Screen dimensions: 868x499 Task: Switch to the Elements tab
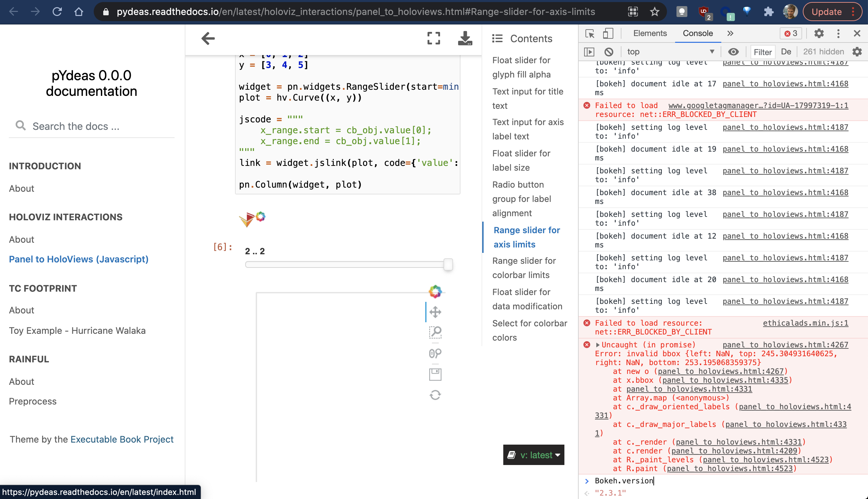tap(650, 33)
